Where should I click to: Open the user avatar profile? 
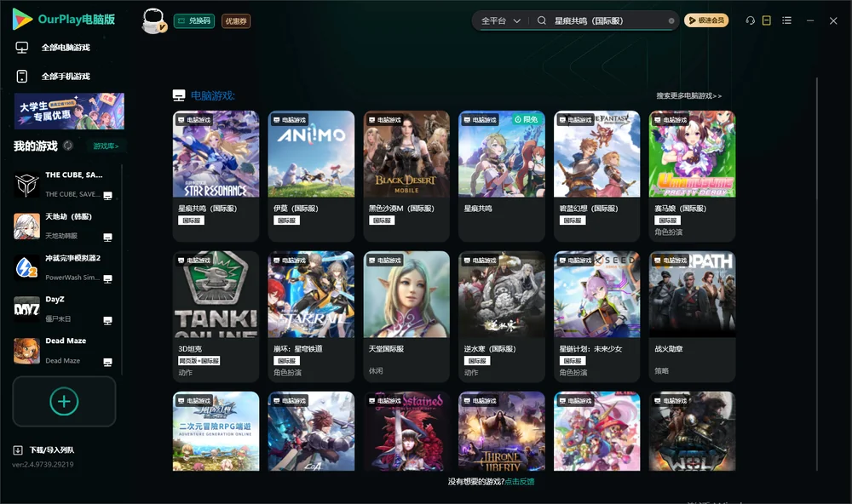(x=153, y=20)
